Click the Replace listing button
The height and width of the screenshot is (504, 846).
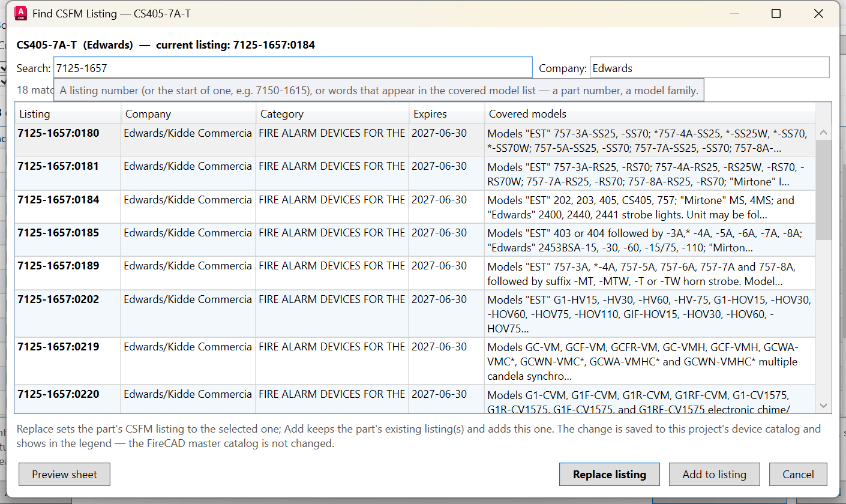coord(610,475)
